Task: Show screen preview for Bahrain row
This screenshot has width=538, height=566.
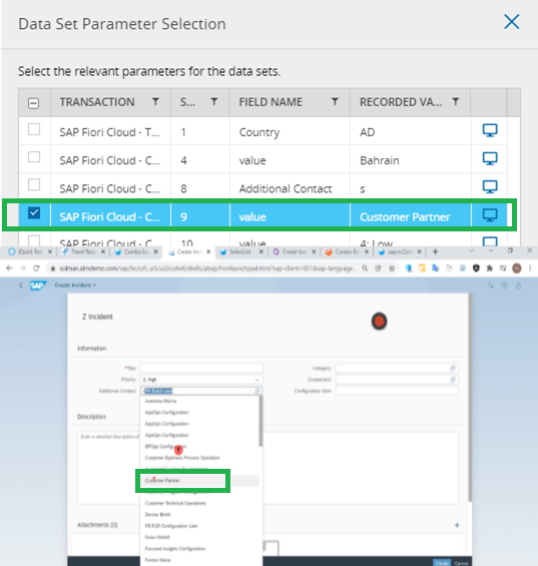Action: [490, 158]
